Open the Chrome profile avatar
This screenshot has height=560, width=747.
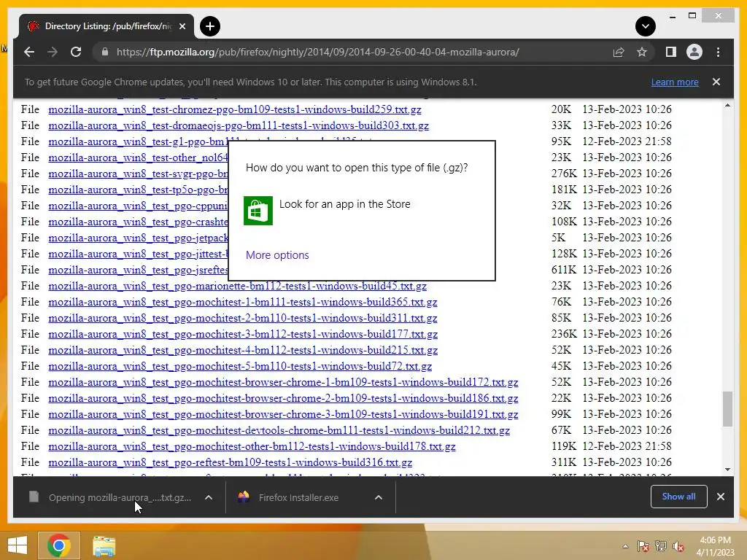[694, 52]
